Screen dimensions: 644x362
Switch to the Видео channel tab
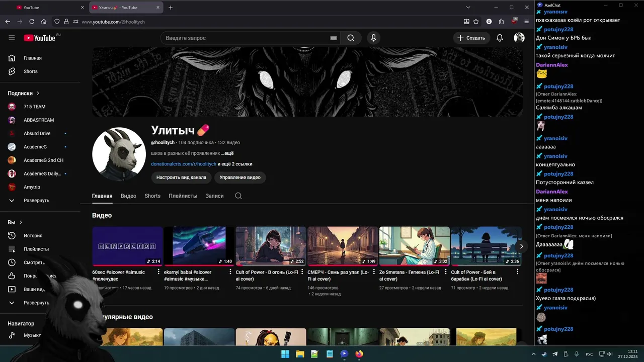[x=128, y=196]
